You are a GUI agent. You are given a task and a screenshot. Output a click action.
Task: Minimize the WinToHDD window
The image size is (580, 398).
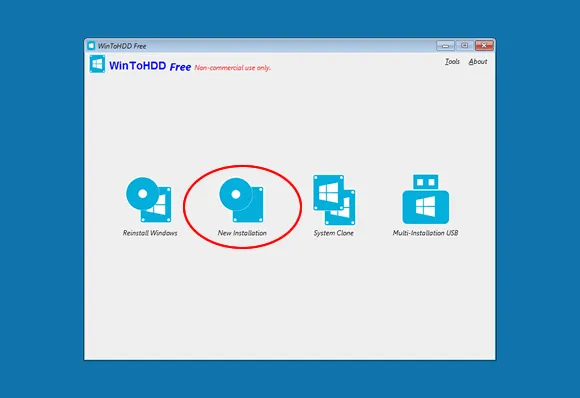coord(445,46)
